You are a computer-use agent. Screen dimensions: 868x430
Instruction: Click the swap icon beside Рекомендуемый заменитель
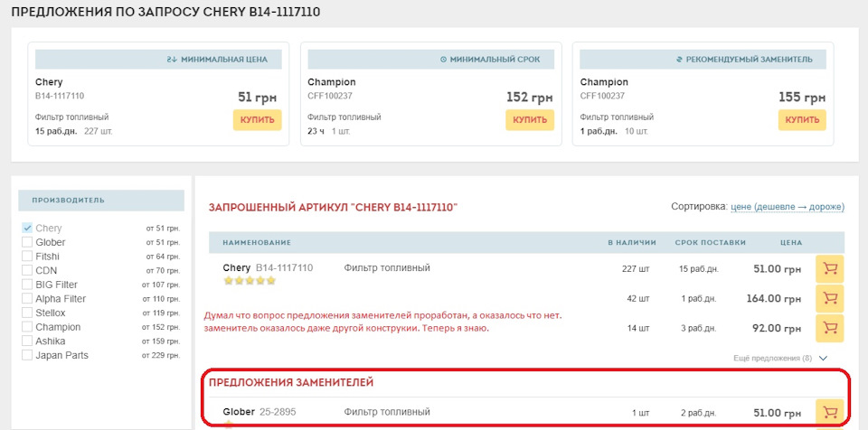(x=679, y=60)
